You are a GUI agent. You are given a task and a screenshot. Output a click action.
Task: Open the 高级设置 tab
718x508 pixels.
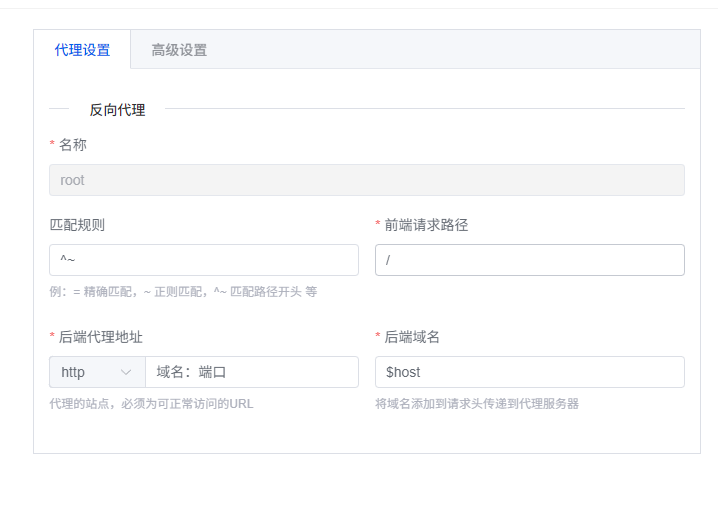coord(179,49)
